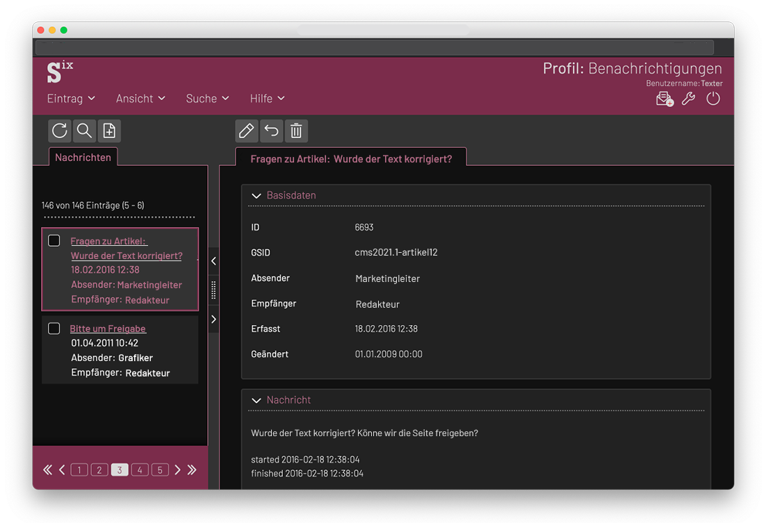Click the browser address bar

point(375,47)
